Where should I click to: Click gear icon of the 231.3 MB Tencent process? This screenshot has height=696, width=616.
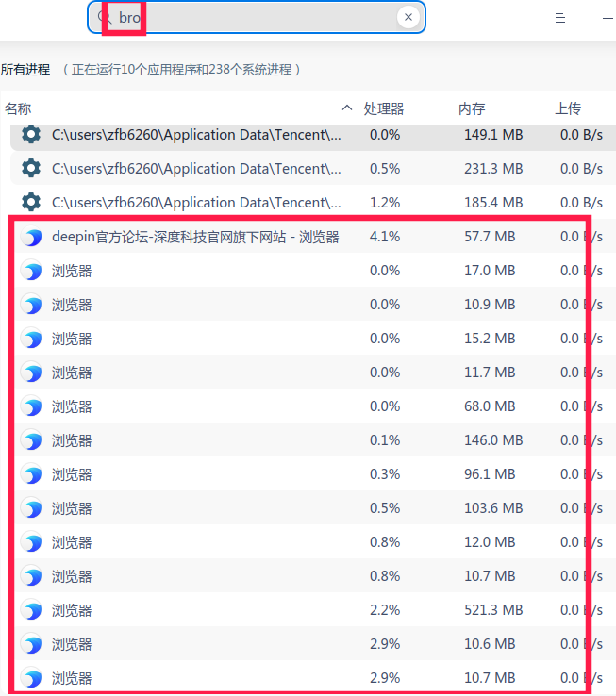31,168
